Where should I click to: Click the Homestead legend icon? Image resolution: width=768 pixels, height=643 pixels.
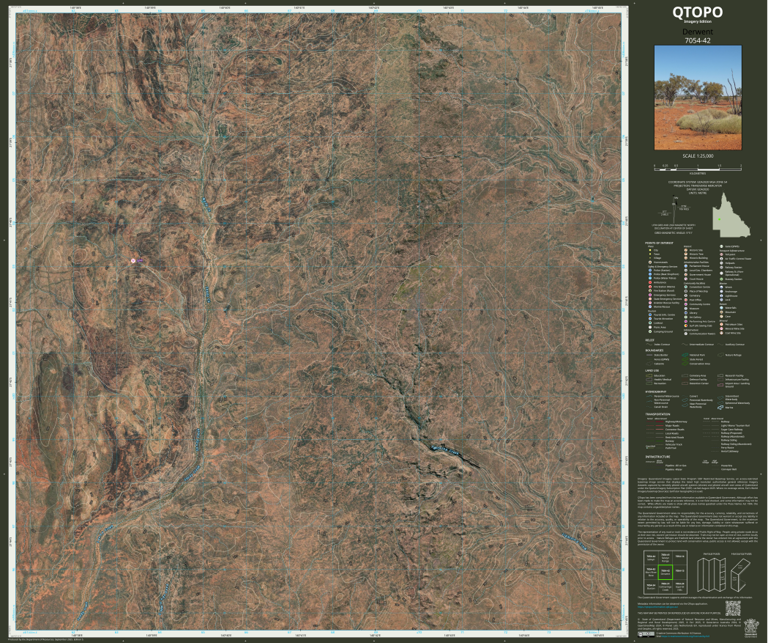click(x=650, y=262)
